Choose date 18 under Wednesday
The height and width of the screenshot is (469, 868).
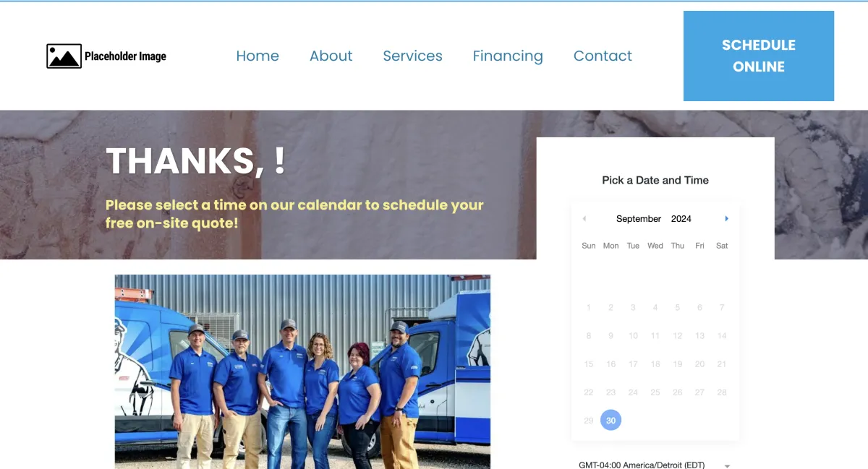pos(655,364)
